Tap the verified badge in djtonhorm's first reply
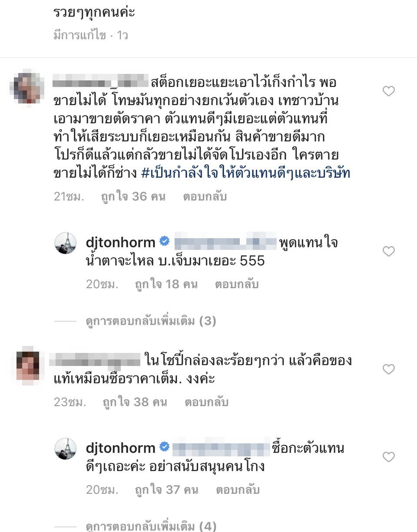Screen dimensions: 417x532 coord(164,241)
